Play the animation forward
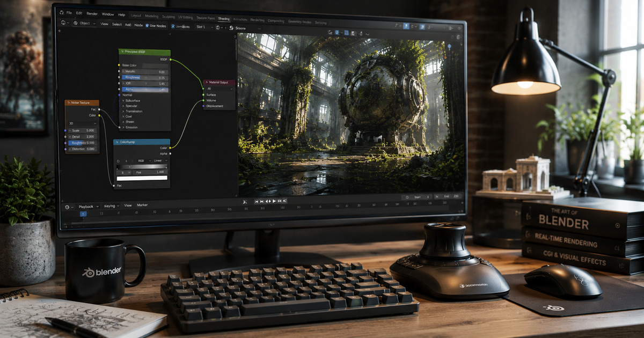This screenshot has width=644, height=338. pos(274,201)
